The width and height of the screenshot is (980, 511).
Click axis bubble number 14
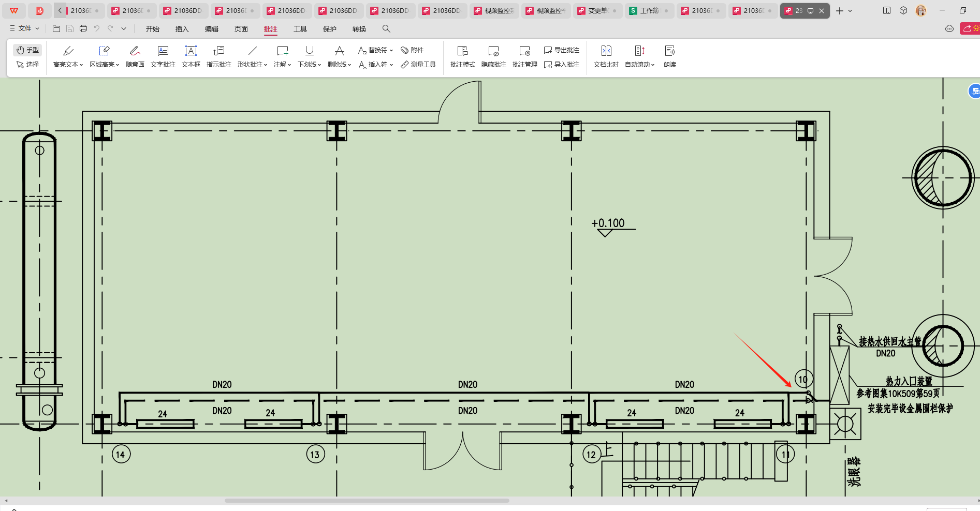pyautogui.click(x=121, y=455)
